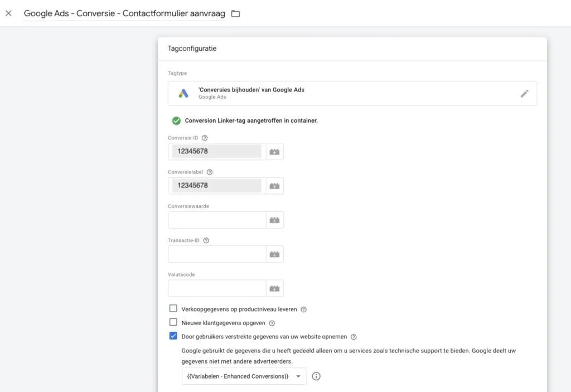The width and height of the screenshot is (571, 392).
Task: Enable Verkoopgegevens op productniveau leveren checkbox
Action: [173, 308]
